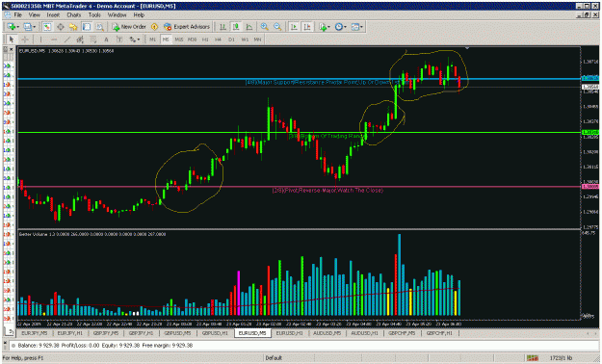Select the Crosshair tool
The image size is (602, 364).
[x=25, y=39]
